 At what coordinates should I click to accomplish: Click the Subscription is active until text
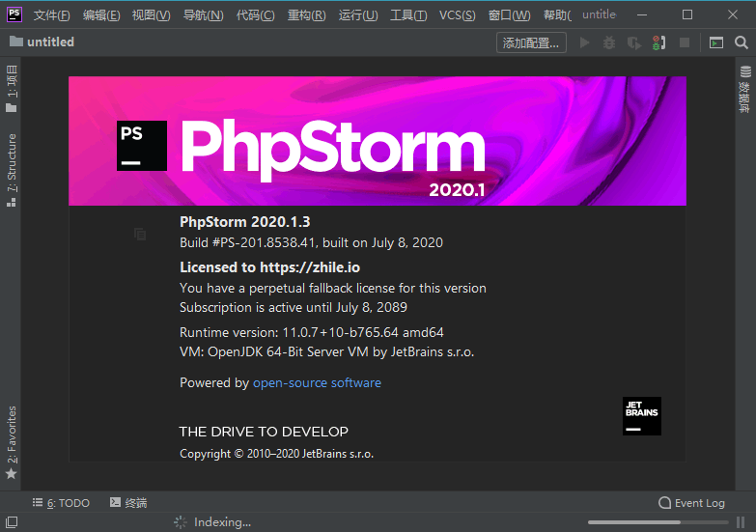point(294,307)
